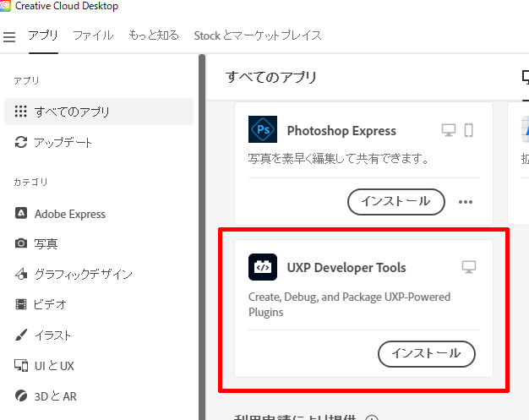Screen dimensions: 529x420
Task: Click desktop platform icon on Photoshop Express
Action: coord(449,130)
